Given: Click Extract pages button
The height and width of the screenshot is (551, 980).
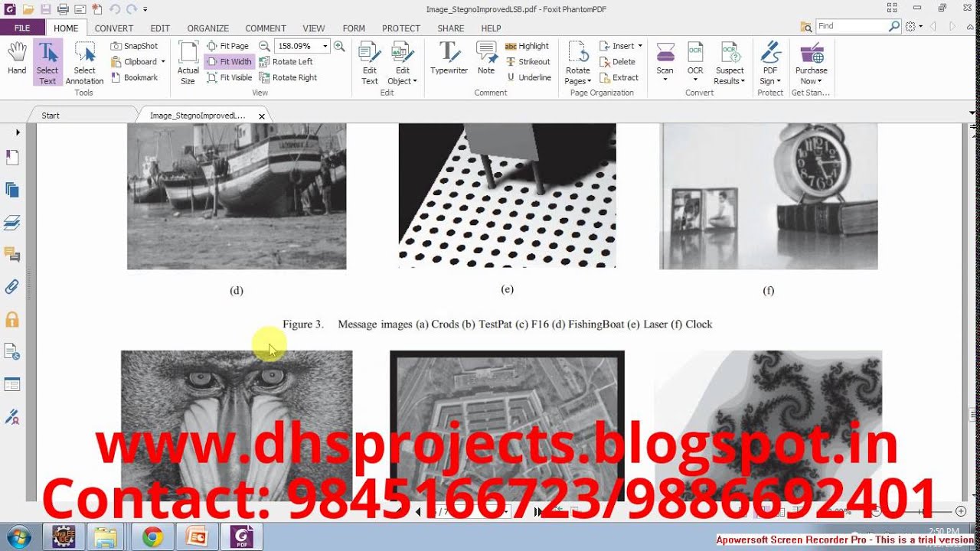Looking at the screenshot, I should [x=619, y=77].
